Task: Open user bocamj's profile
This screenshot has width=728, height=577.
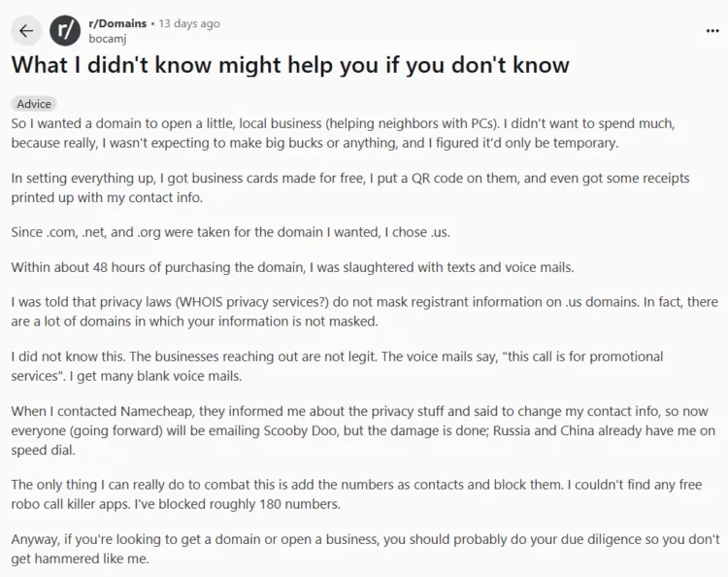Action: point(107,39)
